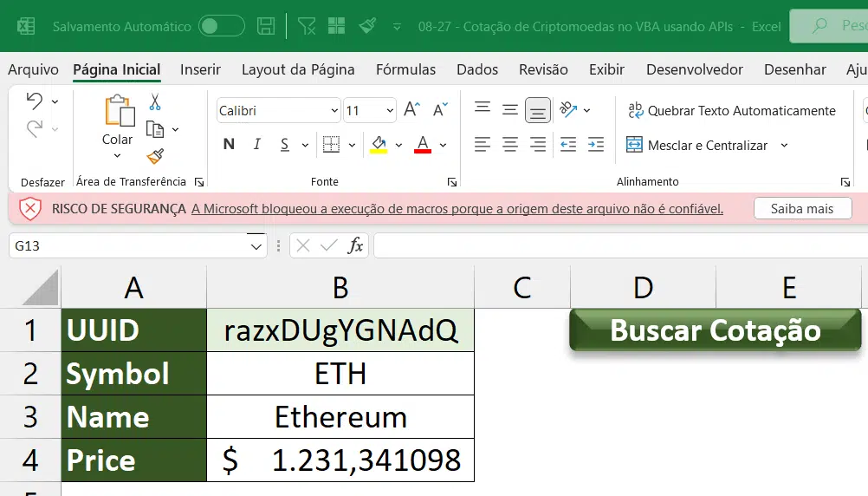Toggle the Salvamento Automático switch
The width and height of the screenshot is (868, 496).
[221, 26]
